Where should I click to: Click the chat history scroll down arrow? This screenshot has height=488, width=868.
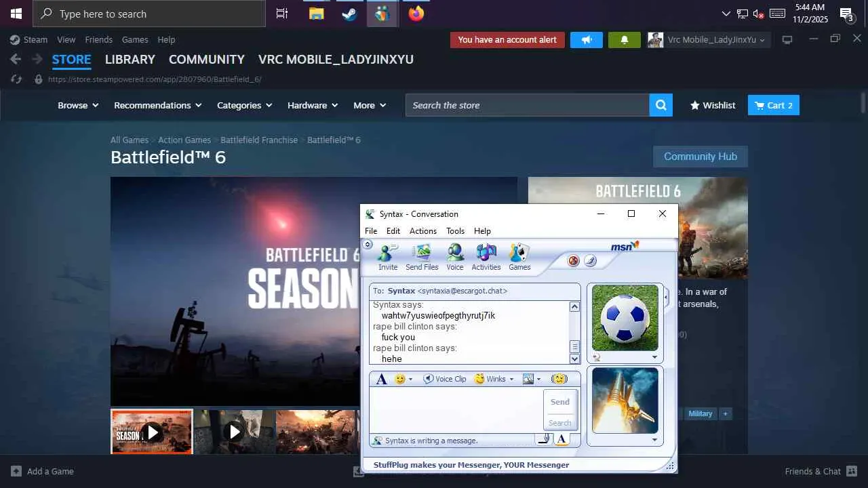(574, 359)
